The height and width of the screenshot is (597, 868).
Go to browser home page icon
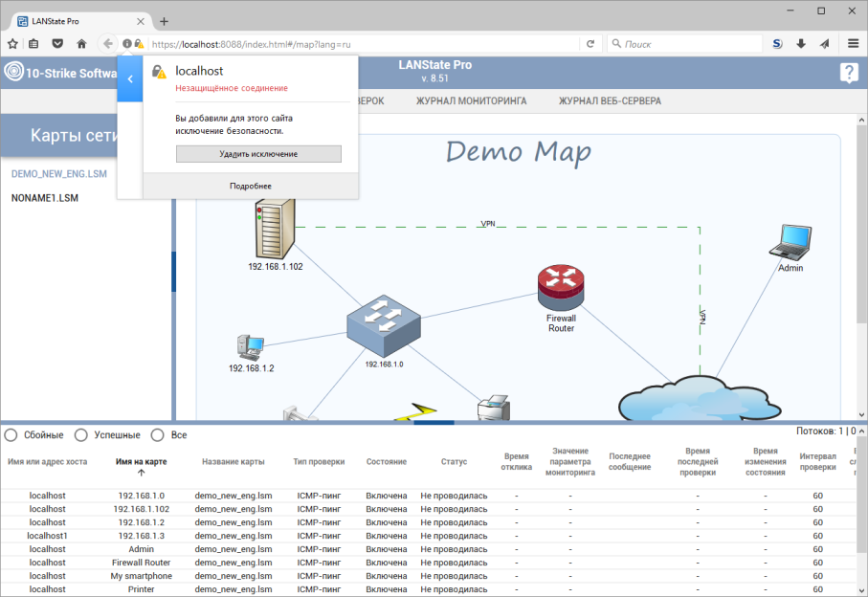coord(81,44)
